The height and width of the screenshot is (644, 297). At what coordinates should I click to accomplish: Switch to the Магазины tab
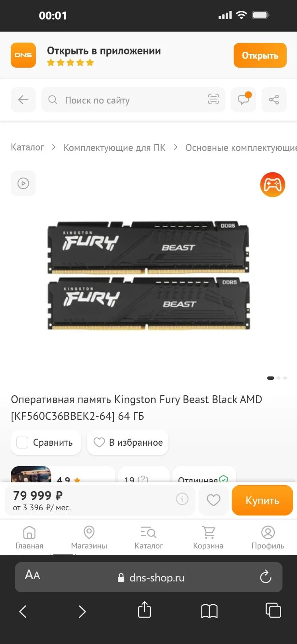coord(89,537)
